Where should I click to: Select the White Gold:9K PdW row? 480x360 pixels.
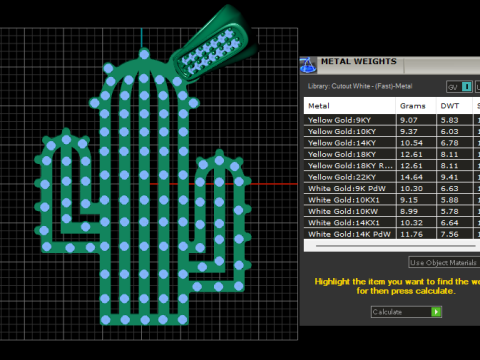point(392,188)
